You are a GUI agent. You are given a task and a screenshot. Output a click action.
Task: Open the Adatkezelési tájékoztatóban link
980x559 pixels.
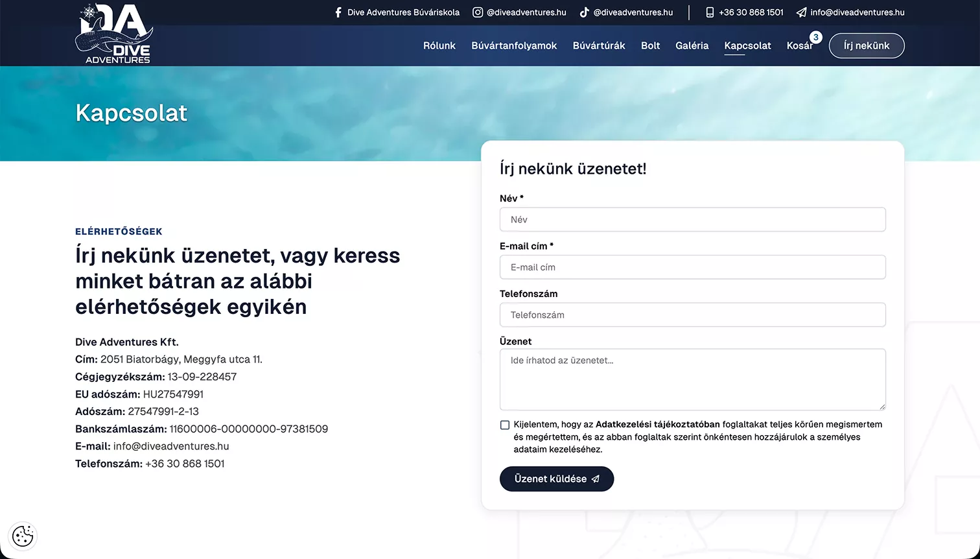(658, 424)
